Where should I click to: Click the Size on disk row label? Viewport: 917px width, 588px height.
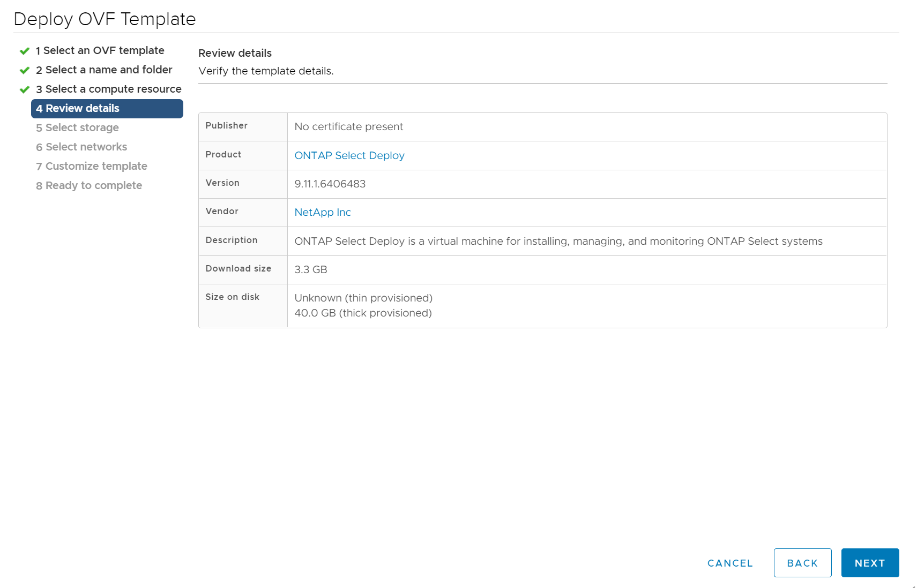(233, 297)
